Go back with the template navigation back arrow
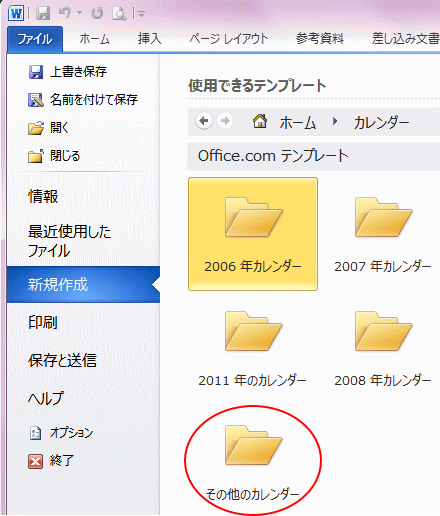The width and height of the screenshot is (440, 516). pos(204,121)
